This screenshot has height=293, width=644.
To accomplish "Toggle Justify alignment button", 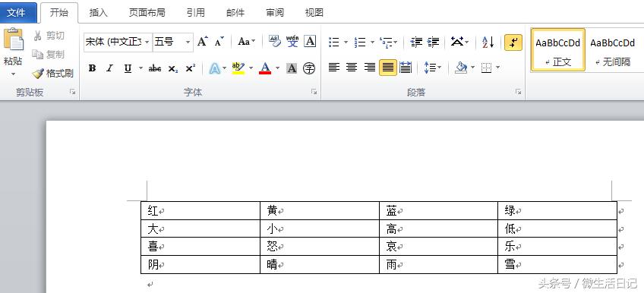I will tap(388, 68).
